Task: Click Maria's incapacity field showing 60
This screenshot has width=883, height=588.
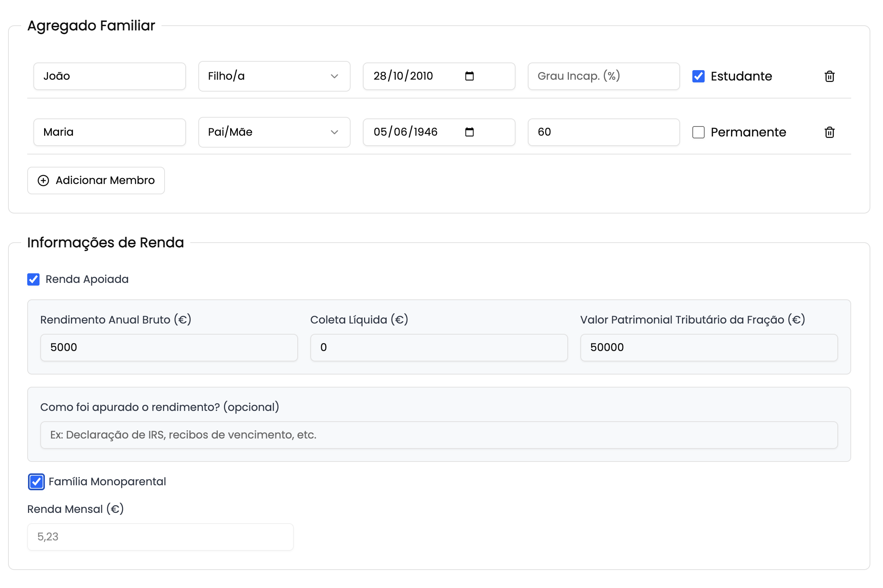Action: [x=603, y=132]
